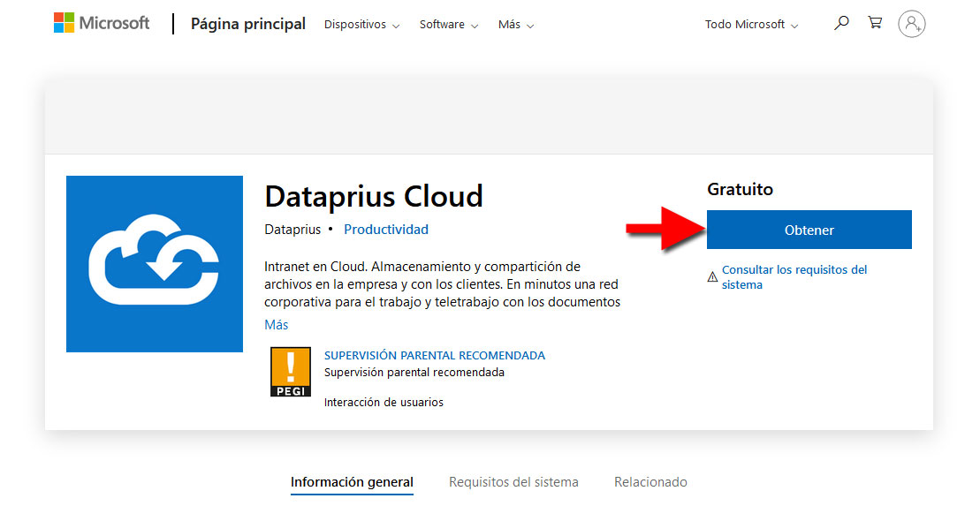Click Más to expand the description
The height and width of the screenshot is (521, 980).
277,324
